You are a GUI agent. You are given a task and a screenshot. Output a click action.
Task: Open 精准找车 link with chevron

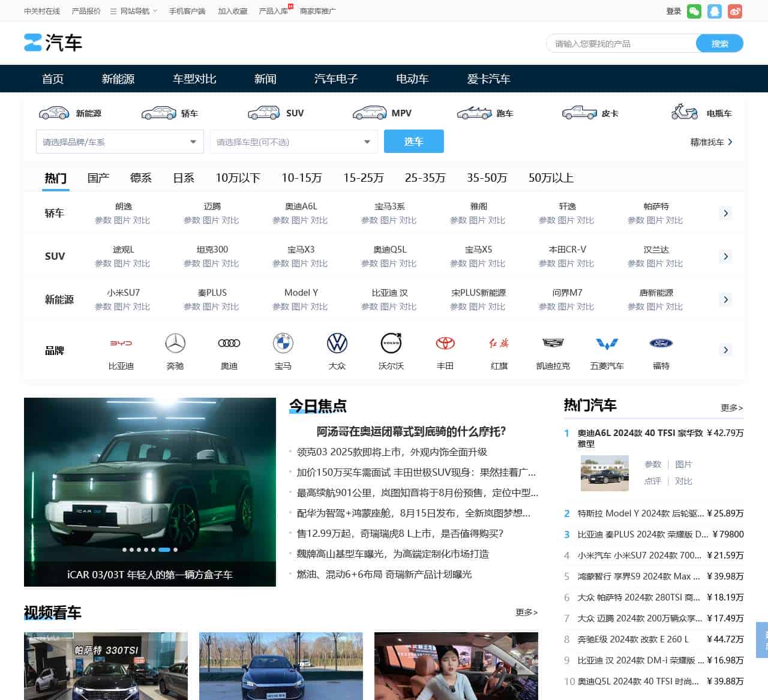712,142
